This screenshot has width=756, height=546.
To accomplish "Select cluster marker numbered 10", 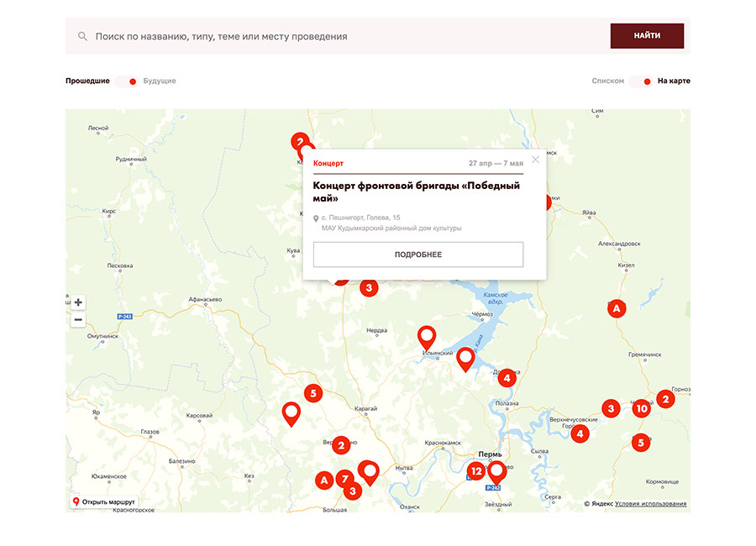I will (642, 409).
